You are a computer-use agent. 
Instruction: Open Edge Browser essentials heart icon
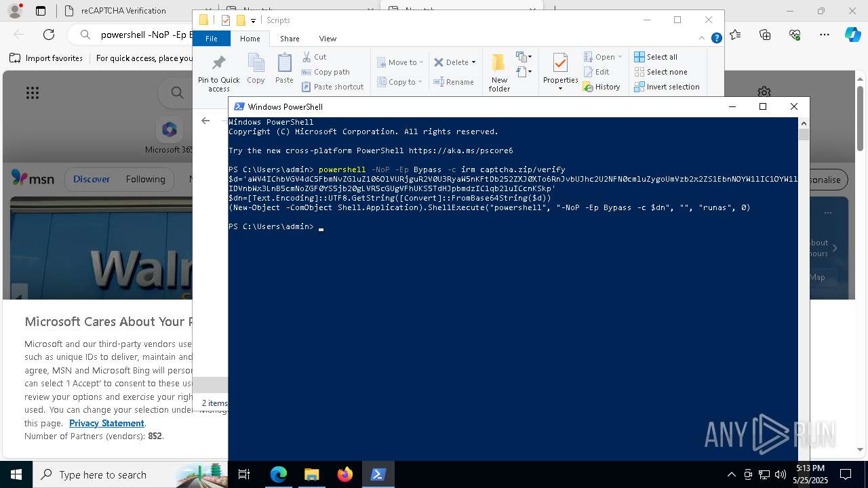(x=795, y=35)
